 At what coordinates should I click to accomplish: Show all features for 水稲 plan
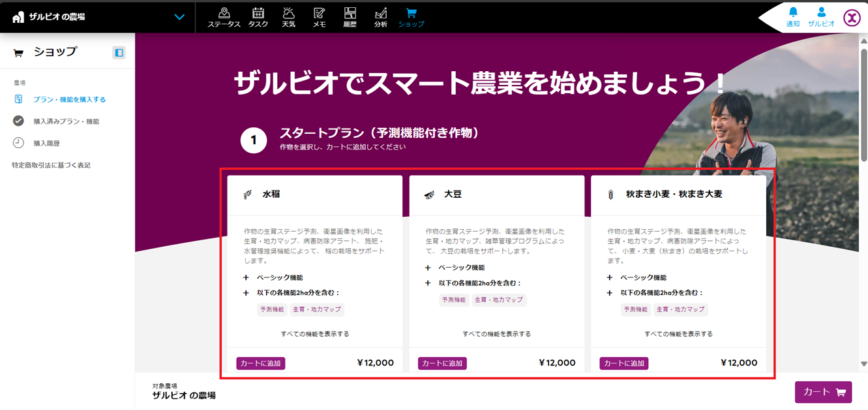314,333
